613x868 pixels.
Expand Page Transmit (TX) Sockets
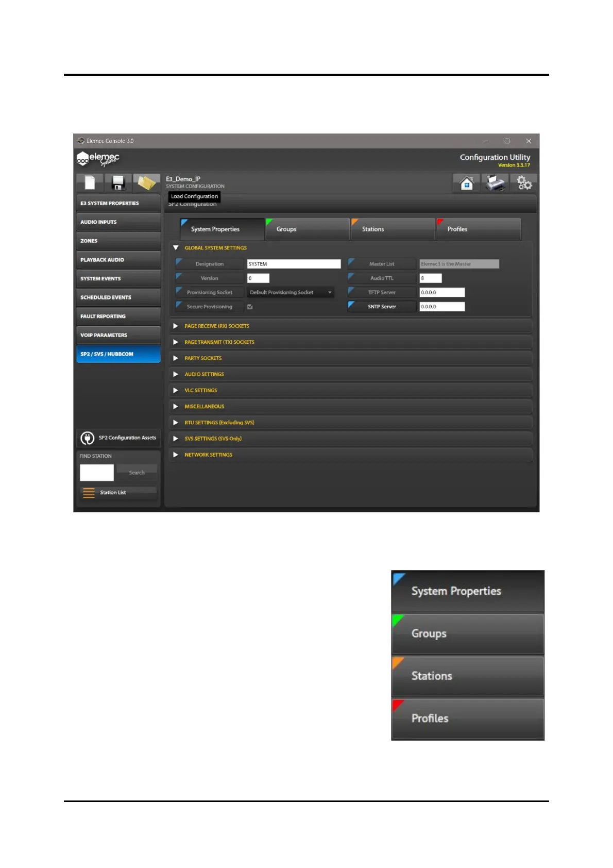[x=176, y=342]
